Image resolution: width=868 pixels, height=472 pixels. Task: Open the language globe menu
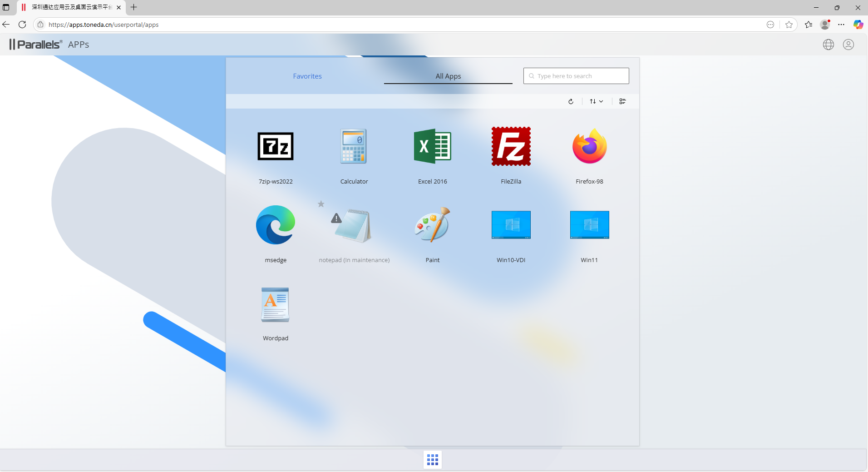(828, 45)
